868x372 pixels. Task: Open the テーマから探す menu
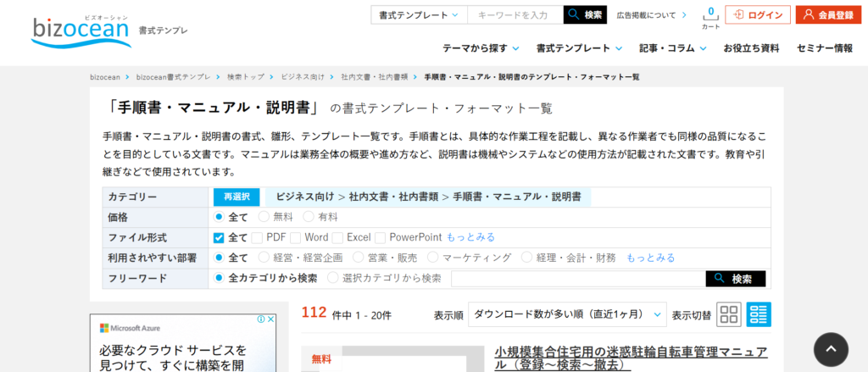click(x=480, y=48)
